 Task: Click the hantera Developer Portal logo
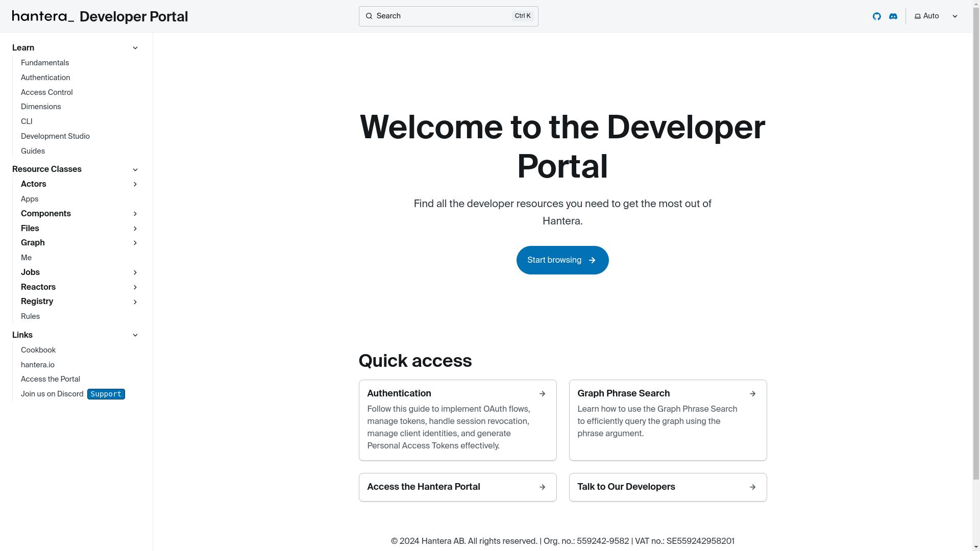coord(100,16)
